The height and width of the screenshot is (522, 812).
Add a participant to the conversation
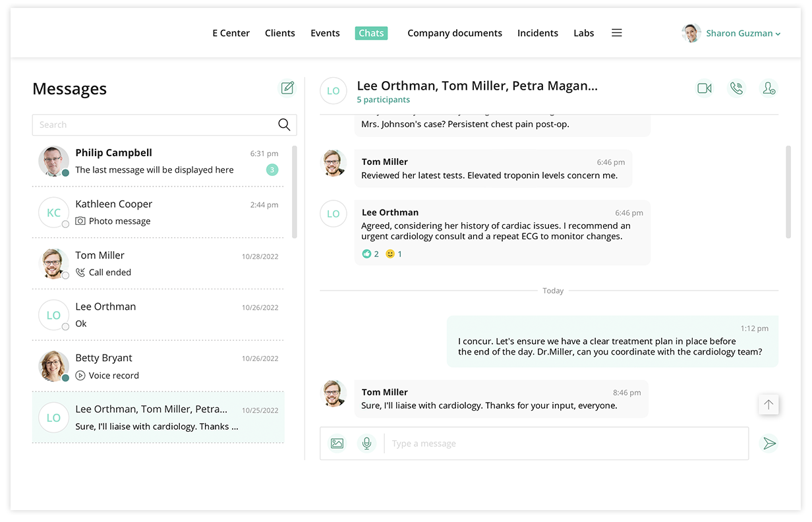768,88
